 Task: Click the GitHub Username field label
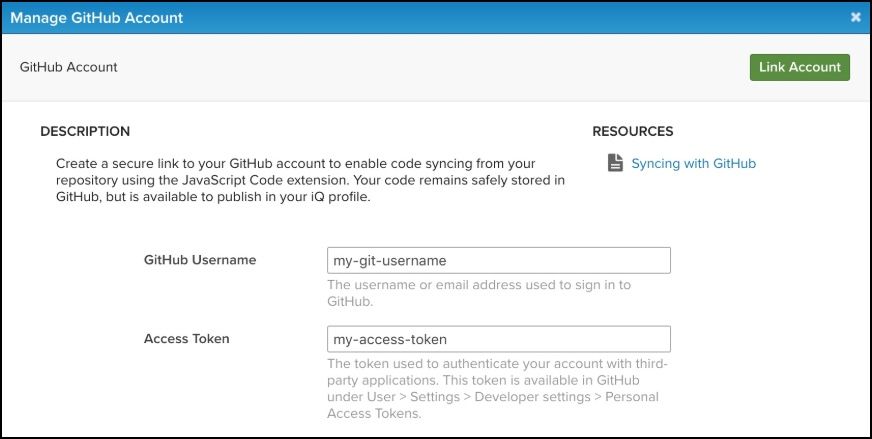pos(200,260)
